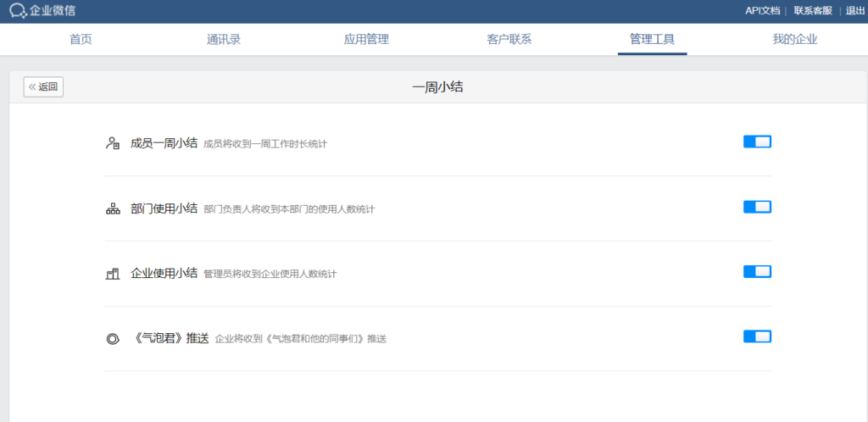Screen dimensions: 868x422
Task: Click the 企业微信 brand text
Action: pos(52,10)
